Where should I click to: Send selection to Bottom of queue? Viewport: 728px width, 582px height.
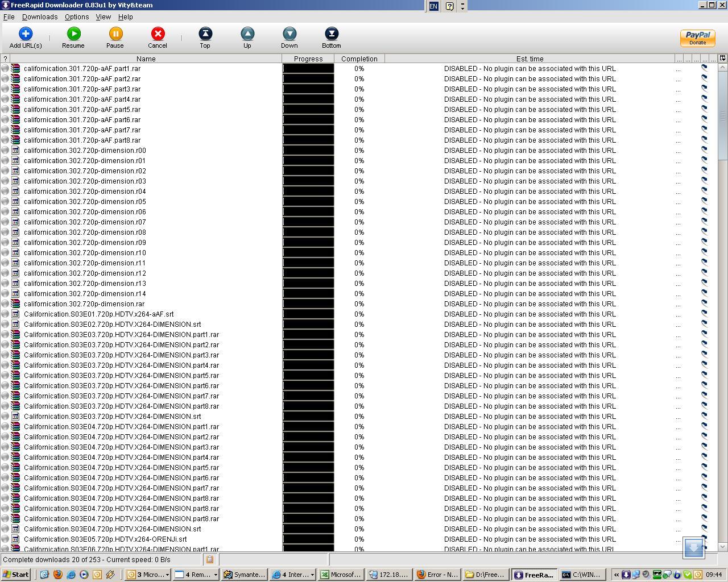(x=331, y=34)
